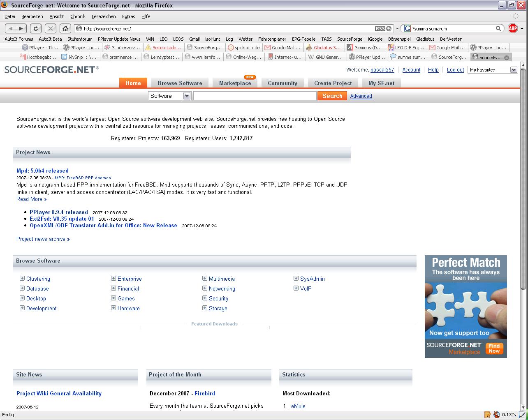The image size is (528, 420).
Task: Open the Fahrtenplaner bookmark
Action: 272,39
